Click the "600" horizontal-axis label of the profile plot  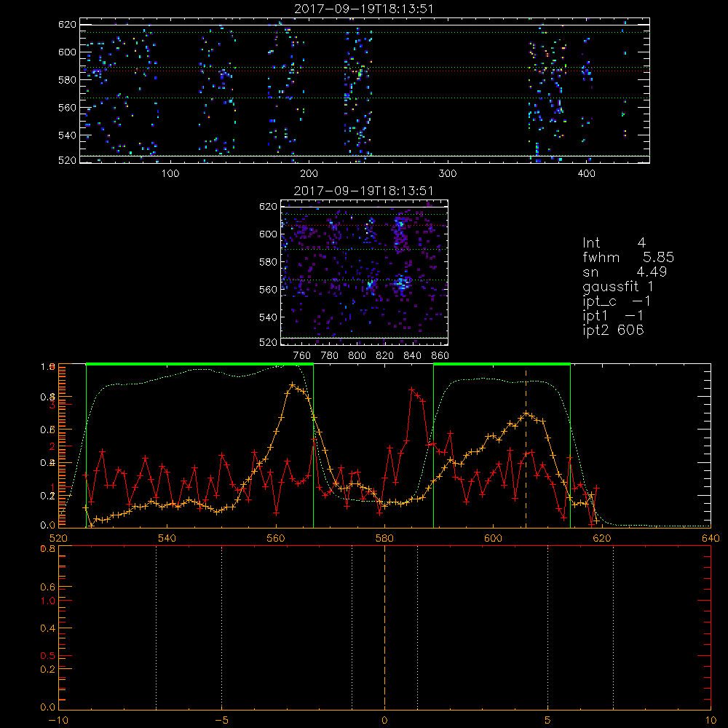coord(493,538)
